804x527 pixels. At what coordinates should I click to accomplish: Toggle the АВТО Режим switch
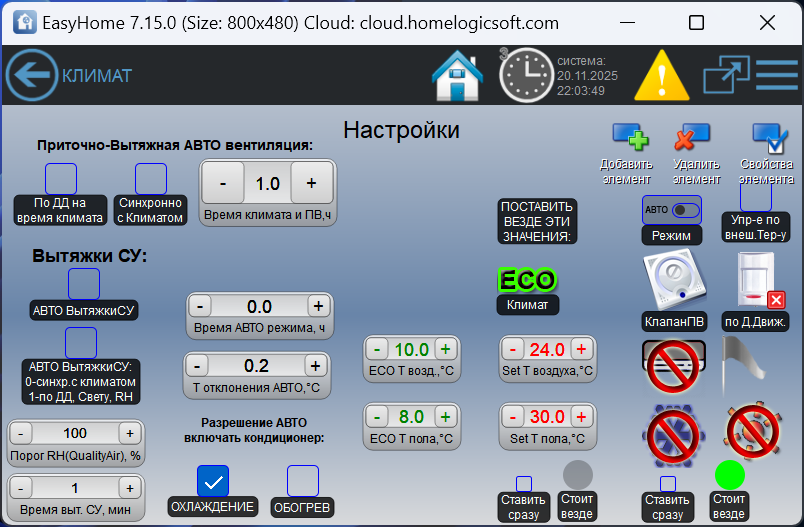pyautogui.click(x=672, y=210)
